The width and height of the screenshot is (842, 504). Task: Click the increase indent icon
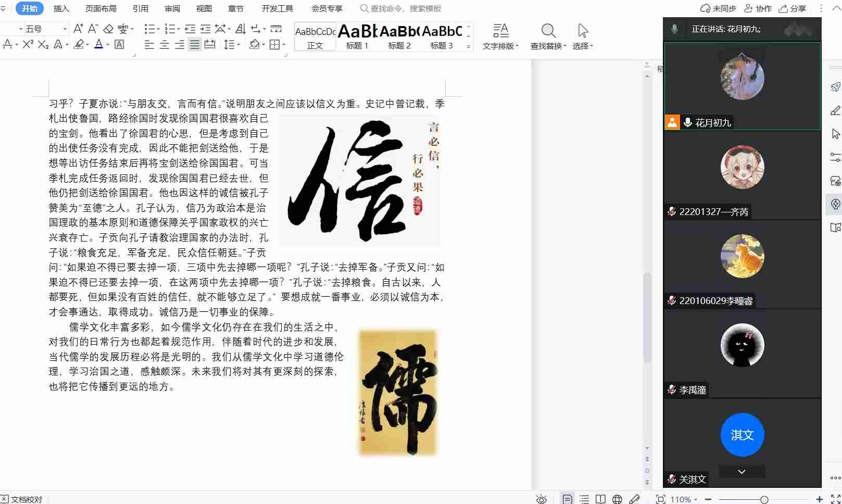click(206, 29)
